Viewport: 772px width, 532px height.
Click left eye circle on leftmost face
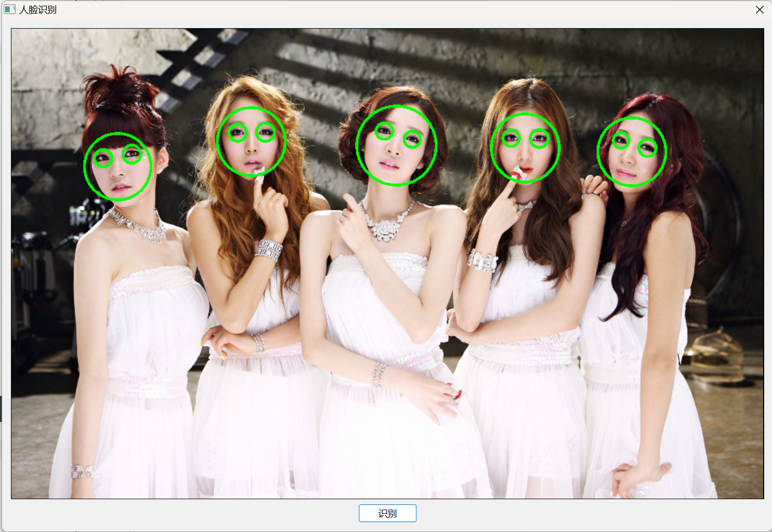click(x=103, y=158)
